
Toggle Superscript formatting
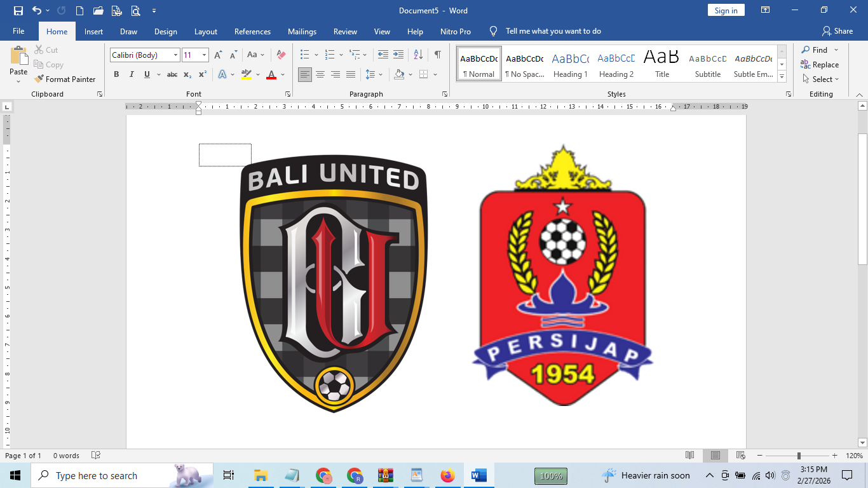pyautogui.click(x=203, y=74)
